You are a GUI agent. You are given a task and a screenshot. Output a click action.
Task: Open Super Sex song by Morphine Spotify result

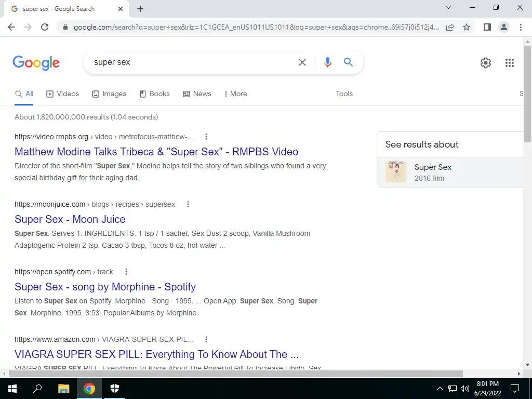105,287
